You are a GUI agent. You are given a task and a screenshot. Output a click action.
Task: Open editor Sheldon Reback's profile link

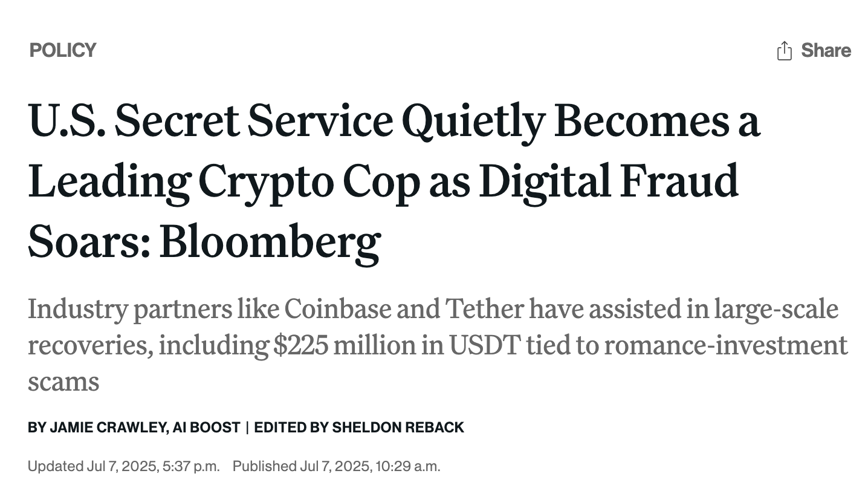coord(398,428)
